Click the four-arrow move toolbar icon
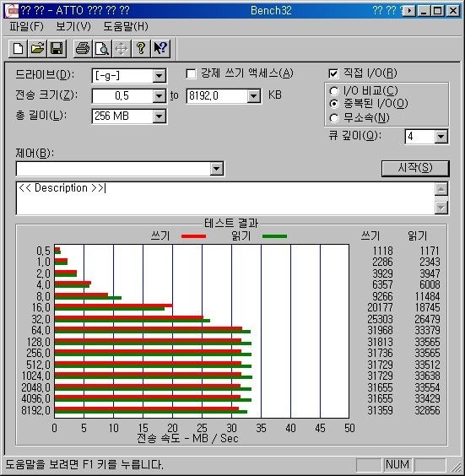Viewport: 465px width, 476px height. [122, 49]
